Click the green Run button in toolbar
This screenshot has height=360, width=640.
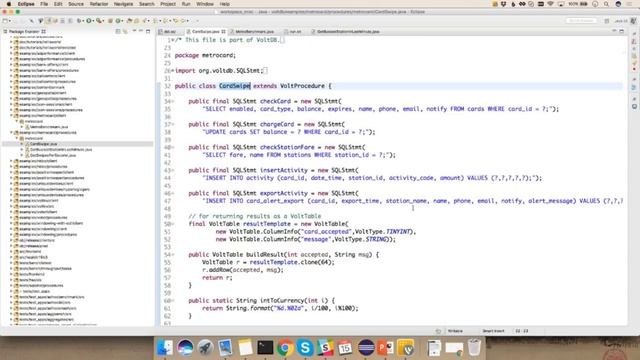coord(89,20)
